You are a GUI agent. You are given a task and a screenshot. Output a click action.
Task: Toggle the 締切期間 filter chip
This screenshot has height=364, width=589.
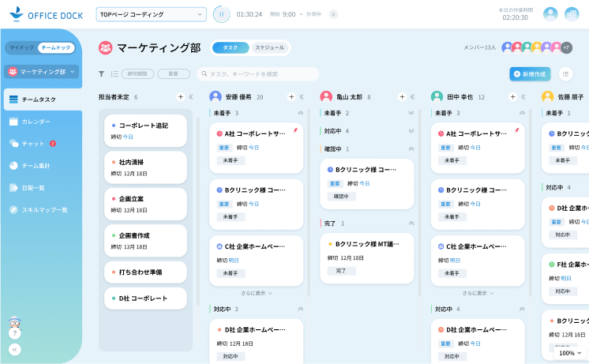pos(138,74)
